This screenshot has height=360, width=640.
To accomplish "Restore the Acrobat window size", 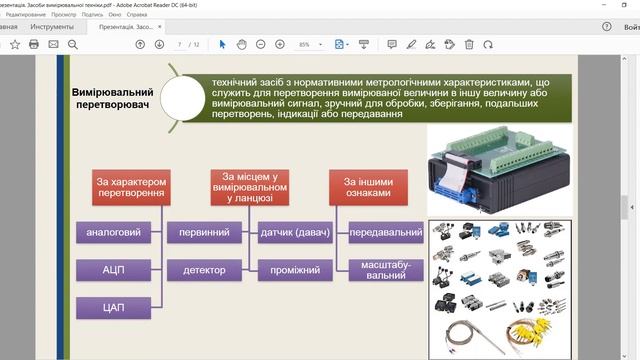I will [x=624, y=5].
